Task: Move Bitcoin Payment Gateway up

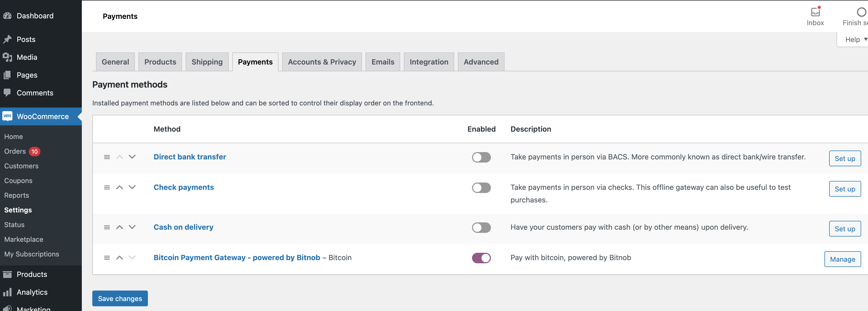Action: coord(119,258)
